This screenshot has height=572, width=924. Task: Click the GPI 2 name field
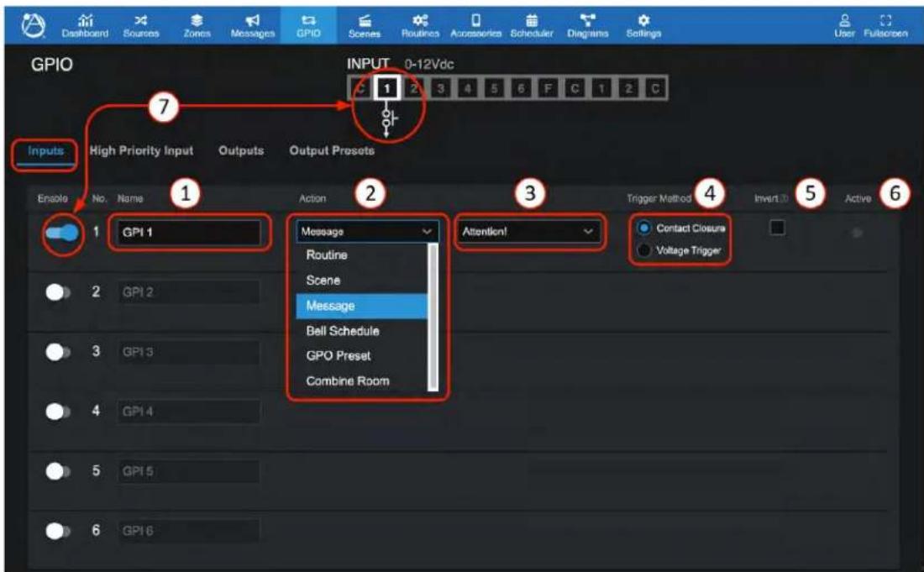click(x=189, y=292)
